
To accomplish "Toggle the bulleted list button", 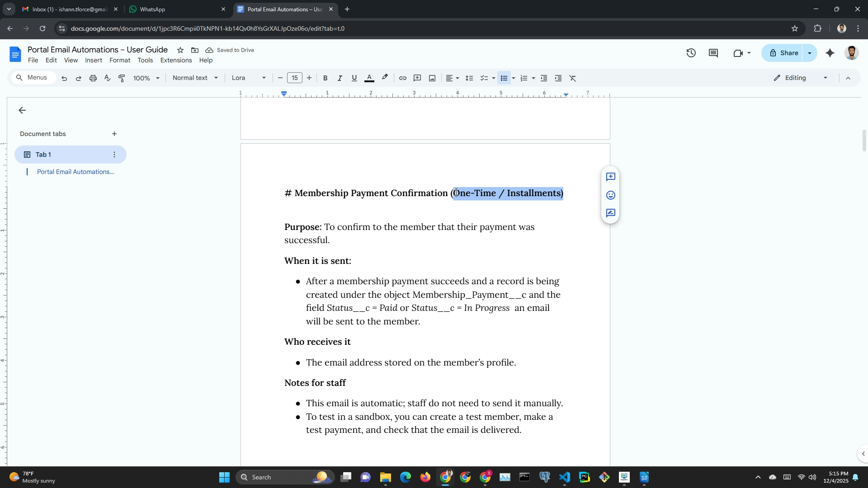I will [x=504, y=78].
